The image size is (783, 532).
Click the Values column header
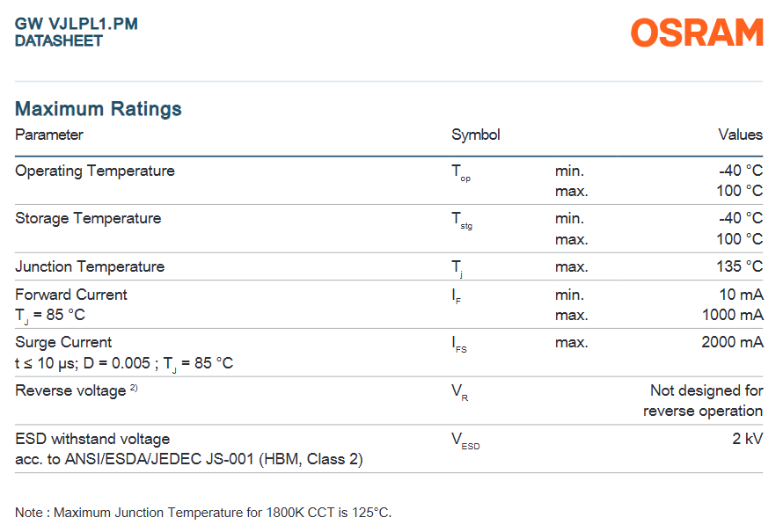pos(741,135)
